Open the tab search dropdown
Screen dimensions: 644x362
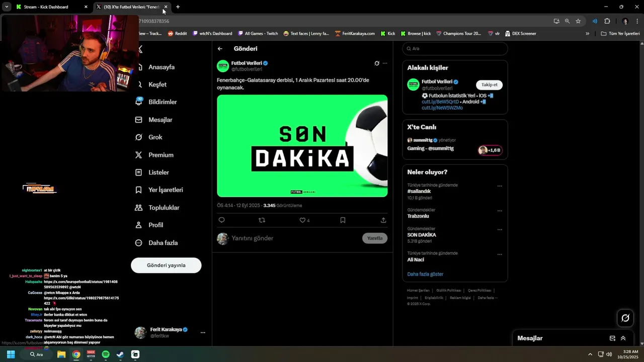[x=7, y=7]
